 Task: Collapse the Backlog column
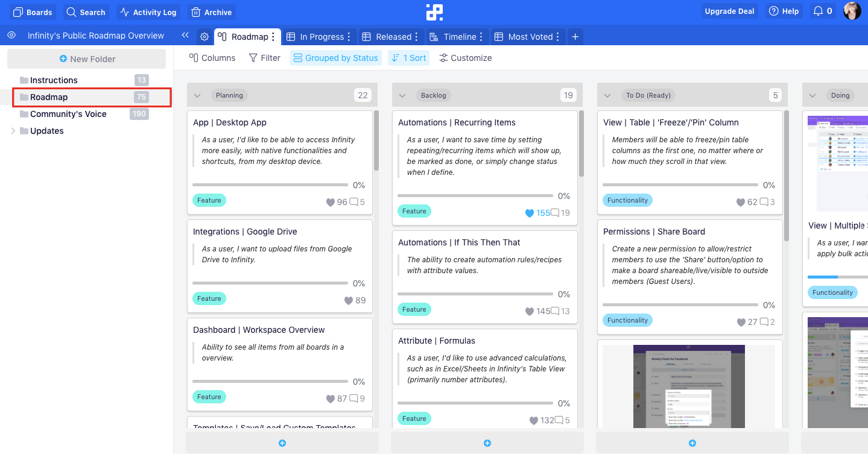(x=402, y=95)
